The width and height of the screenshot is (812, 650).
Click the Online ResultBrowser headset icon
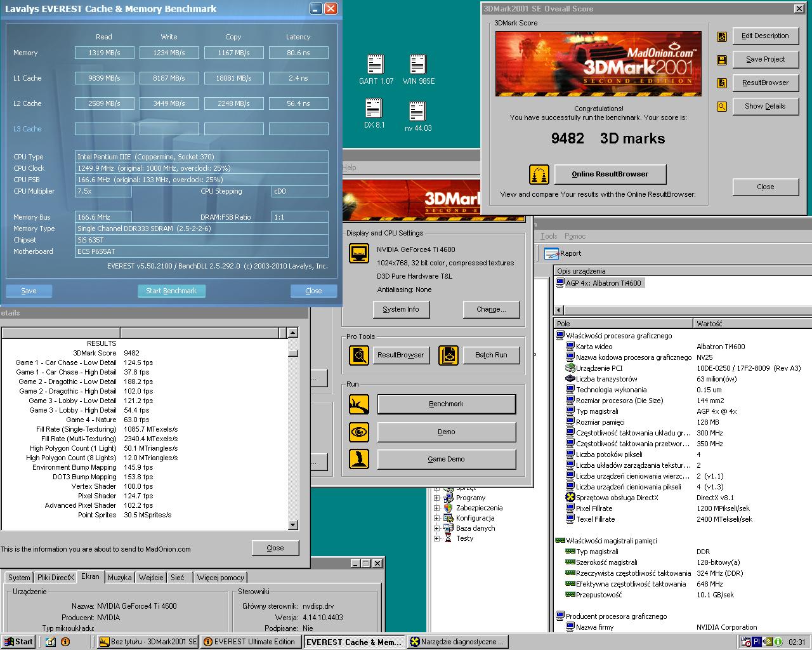coord(539,175)
